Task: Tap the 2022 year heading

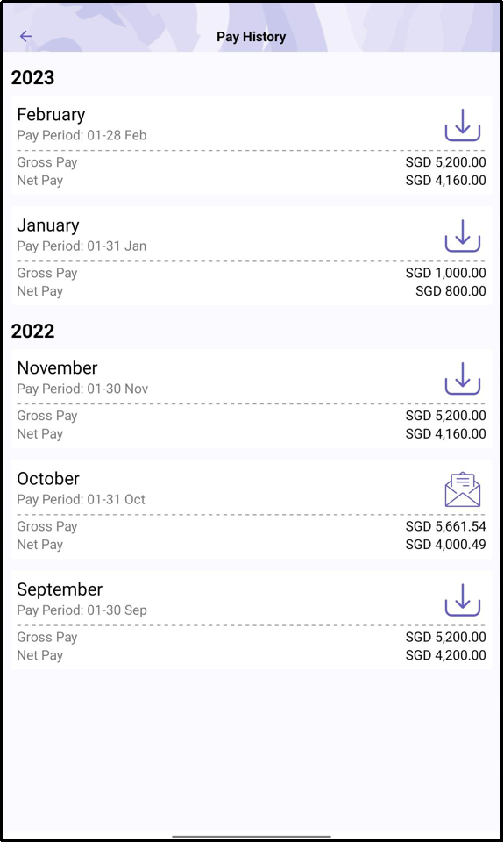Action: click(x=32, y=331)
